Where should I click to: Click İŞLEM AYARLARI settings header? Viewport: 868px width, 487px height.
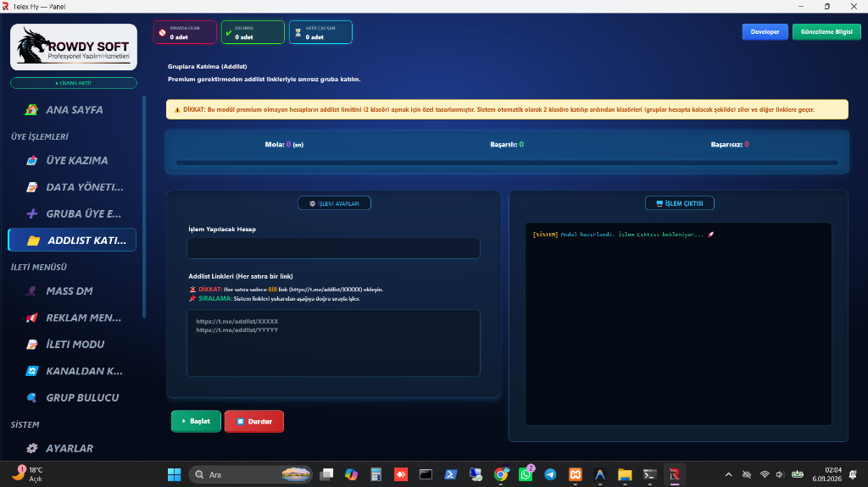click(x=334, y=203)
